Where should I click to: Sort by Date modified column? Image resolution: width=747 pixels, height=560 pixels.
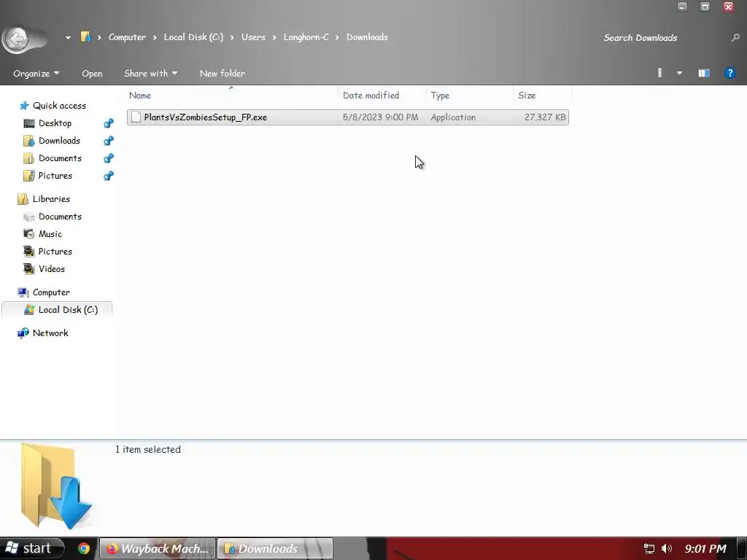tap(382, 96)
